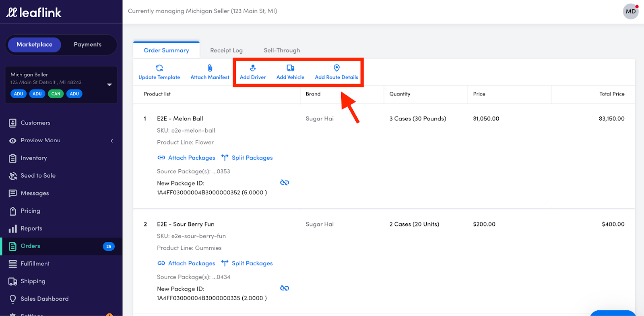Click the Update Template refresh icon
The image size is (644, 316).
click(x=159, y=68)
